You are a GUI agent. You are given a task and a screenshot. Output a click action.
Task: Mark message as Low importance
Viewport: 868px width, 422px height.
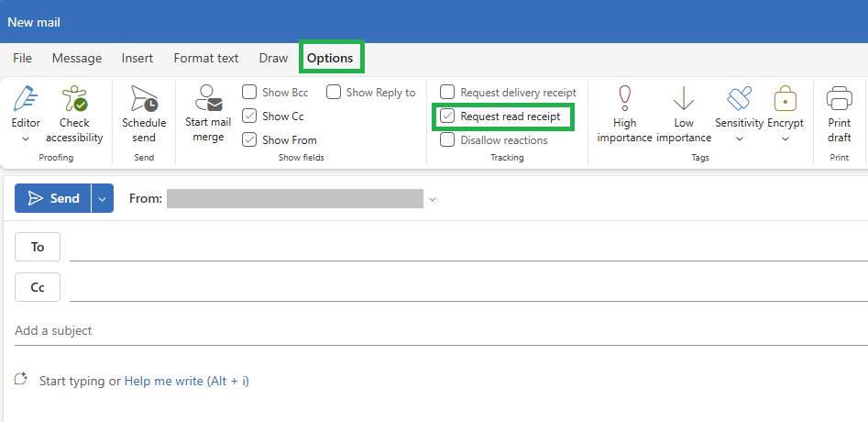[x=684, y=114]
